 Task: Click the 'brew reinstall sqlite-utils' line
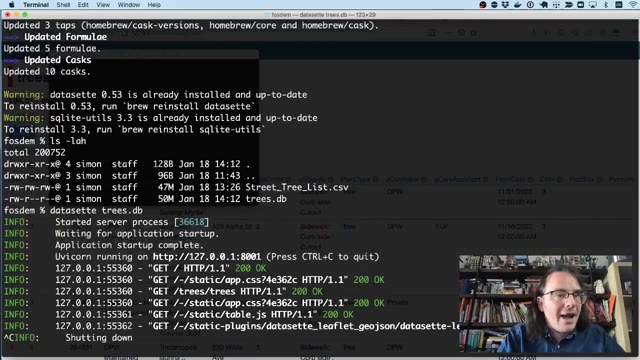[134, 129]
